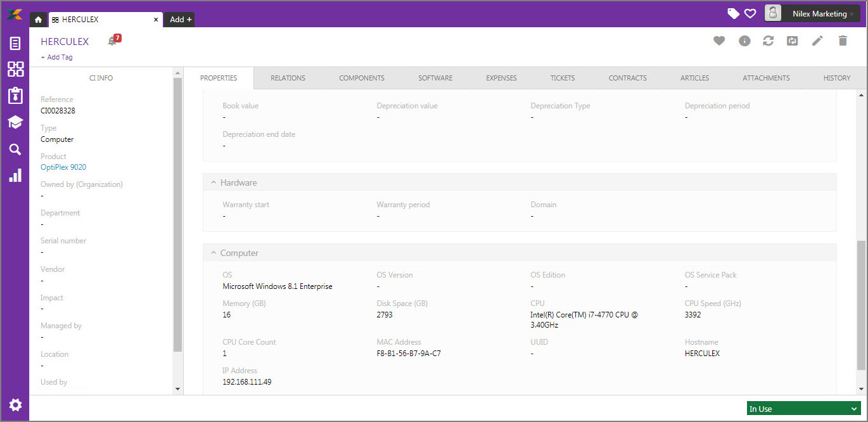The image size is (868, 422).
Task: Refresh the CI with circular arrows icon
Action: pos(768,41)
